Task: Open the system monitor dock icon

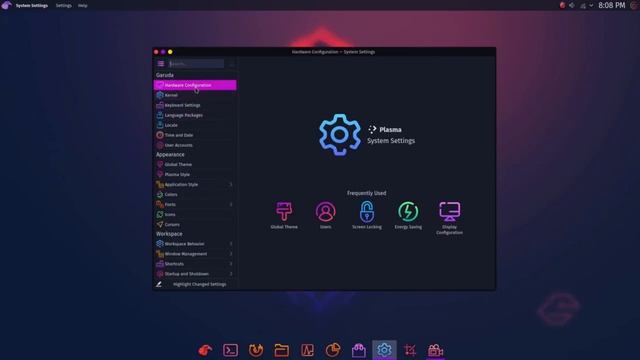Action: (307, 350)
